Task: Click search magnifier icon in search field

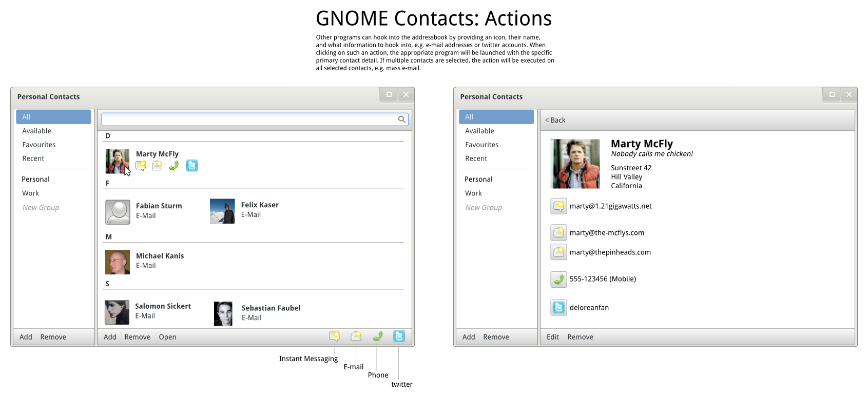Action: coord(402,120)
